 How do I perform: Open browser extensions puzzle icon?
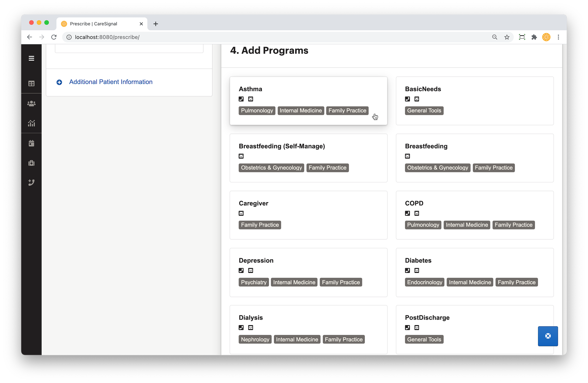[x=534, y=37]
